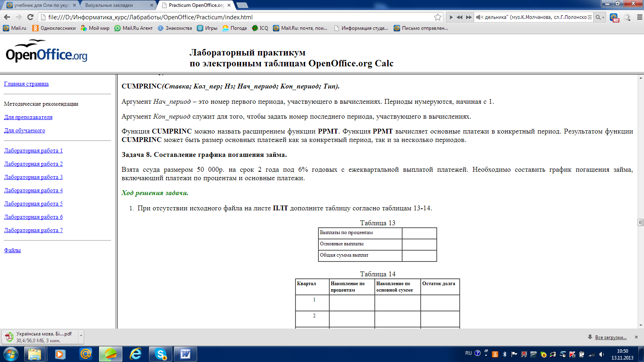The image size is (644, 362).
Task: Open 'Лабораторная работа 3'
Action: click(33, 177)
